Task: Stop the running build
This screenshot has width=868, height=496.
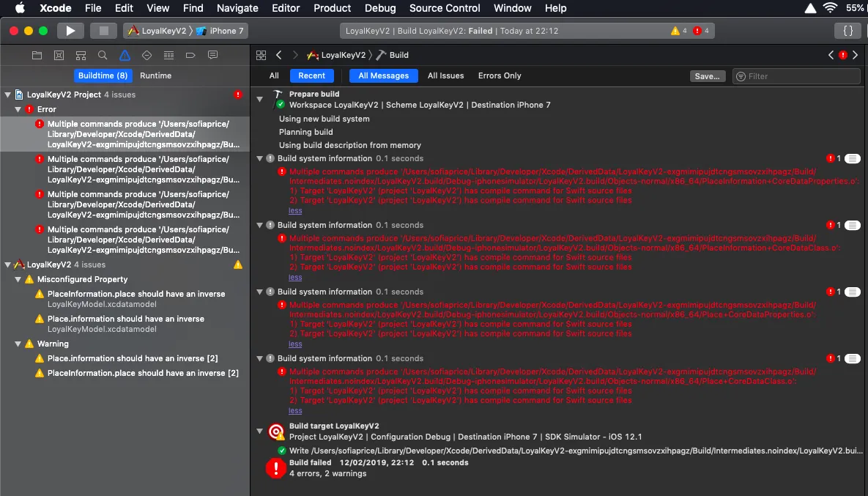Action: click(x=103, y=31)
